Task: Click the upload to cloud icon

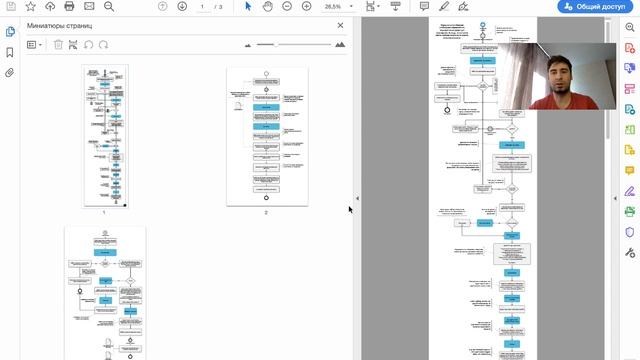Action: [50, 6]
